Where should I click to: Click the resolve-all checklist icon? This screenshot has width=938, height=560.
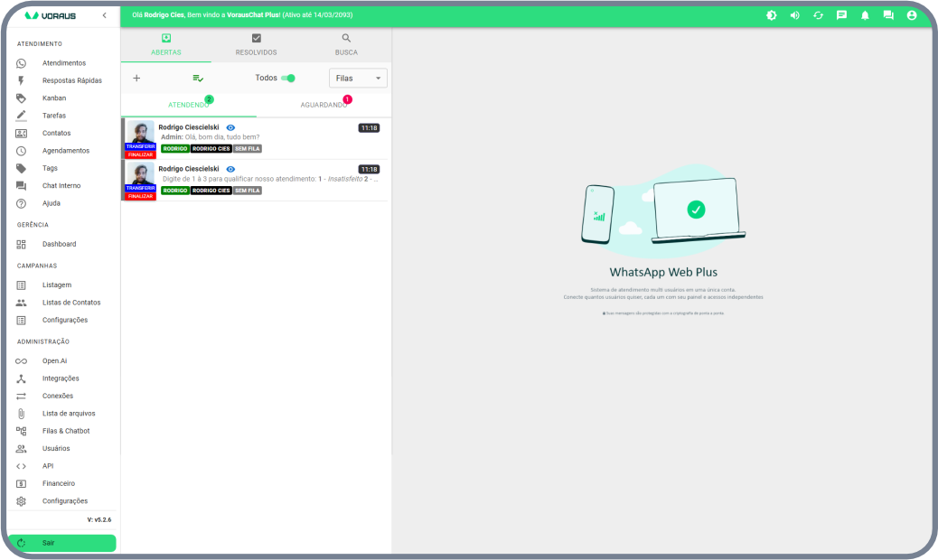(x=198, y=79)
